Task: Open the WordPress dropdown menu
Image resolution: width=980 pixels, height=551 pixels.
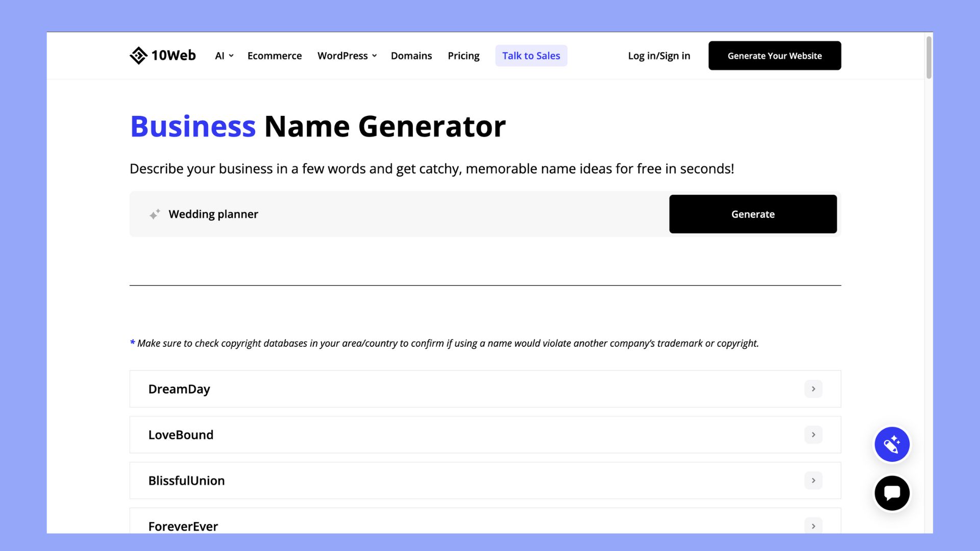Action: click(347, 55)
